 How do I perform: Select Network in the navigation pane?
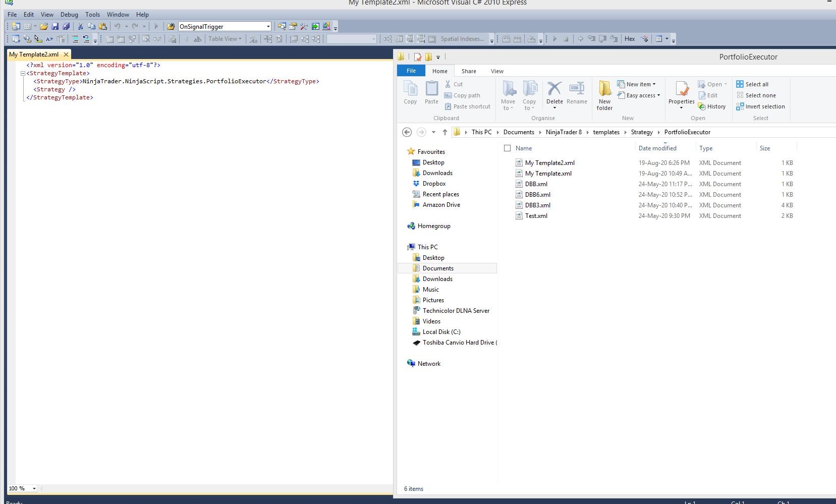click(429, 364)
